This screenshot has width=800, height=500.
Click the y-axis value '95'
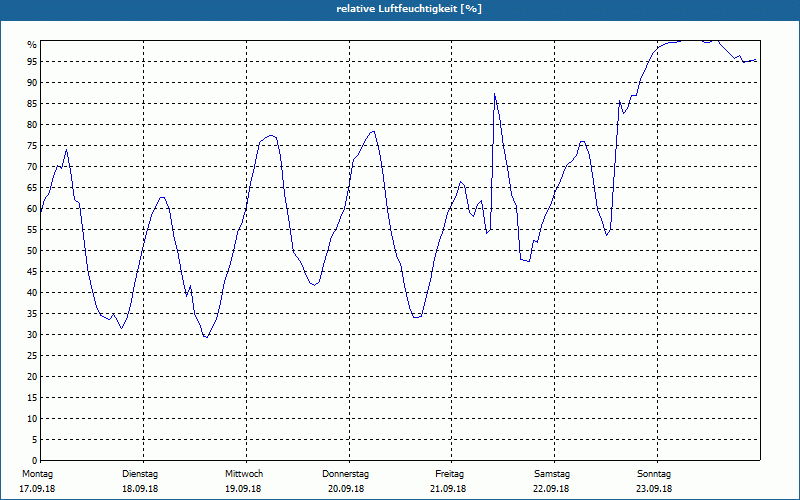point(32,62)
